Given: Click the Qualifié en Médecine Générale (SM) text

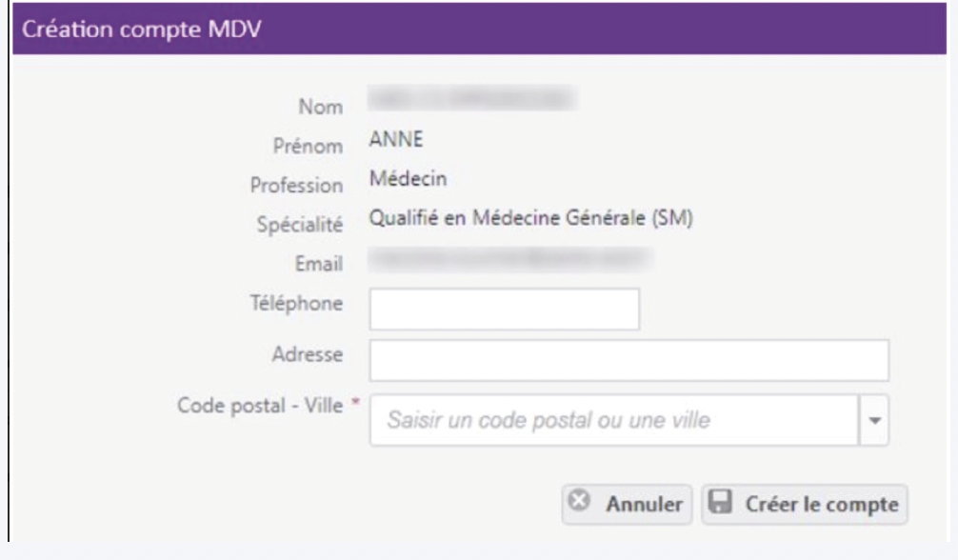Looking at the screenshot, I should (531, 218).
